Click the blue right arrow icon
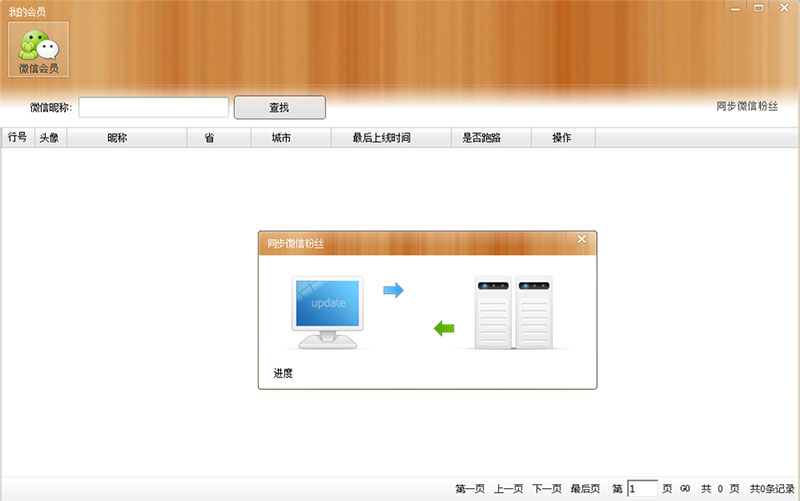Screen dimensions: 800x501 point(393,290)
